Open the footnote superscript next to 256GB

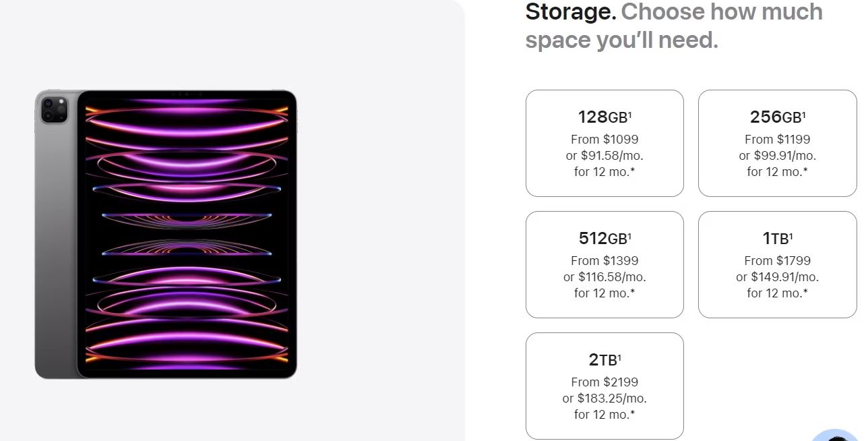(x=803, y=114)
